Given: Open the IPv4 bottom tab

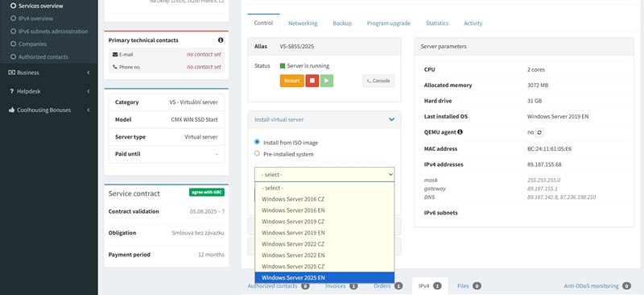Looking at the screenshot, I should point(430,286).
